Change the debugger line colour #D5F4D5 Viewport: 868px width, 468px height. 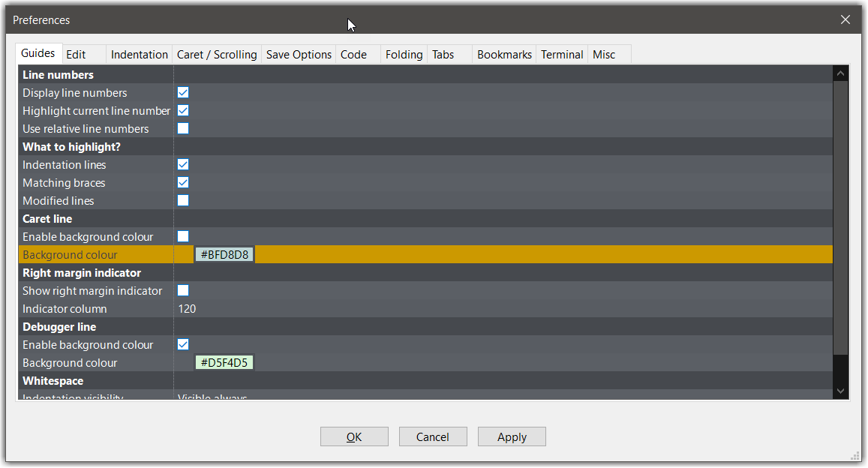pos(224,362)
